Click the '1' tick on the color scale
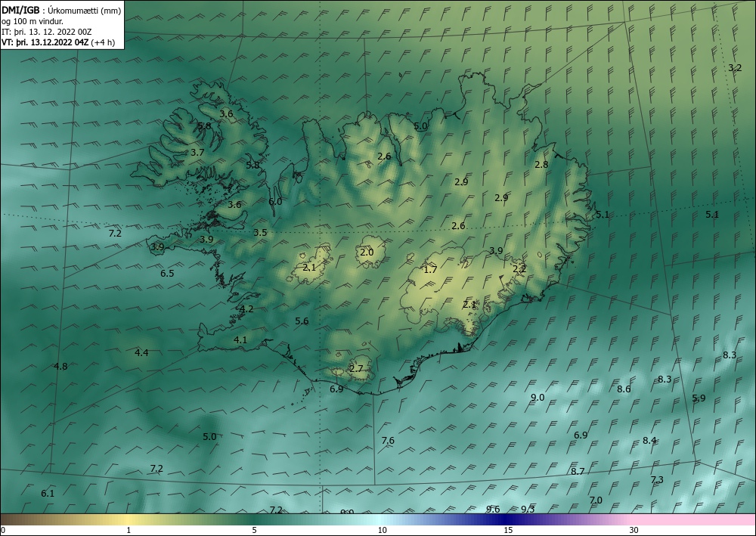Viewport: 756px width, 536px height. [x=129, y=530]
